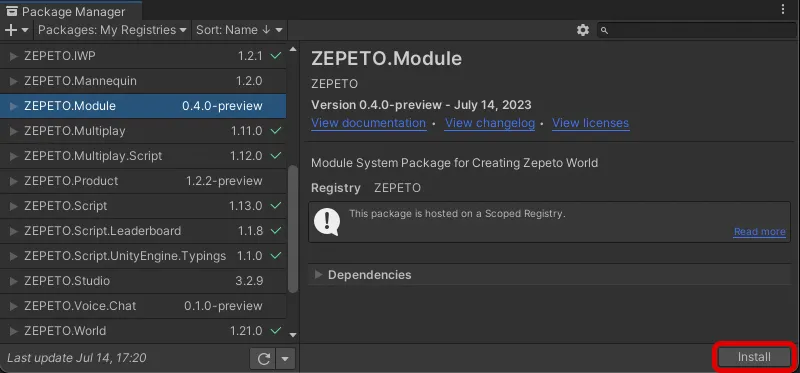800x373 pixels.
Task: Open the View changelog link
Action: (490, 123)
